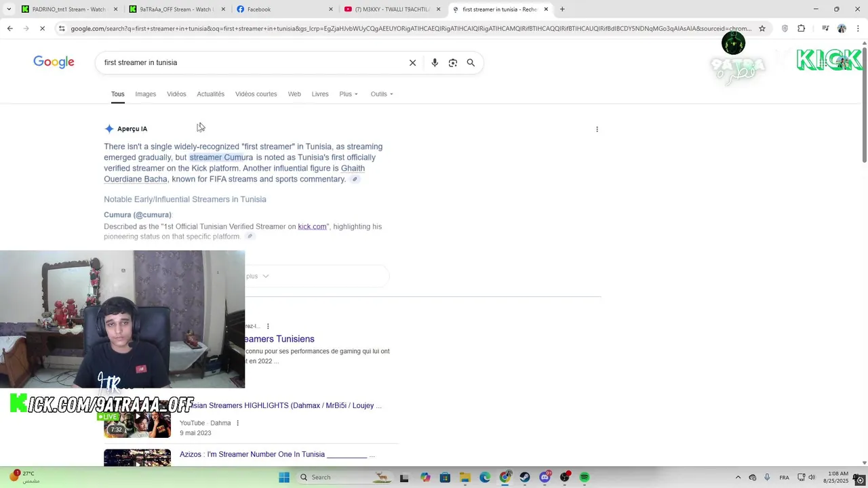Open AI overview three-dot options
The image size is (868, 488).
[597, 129]
